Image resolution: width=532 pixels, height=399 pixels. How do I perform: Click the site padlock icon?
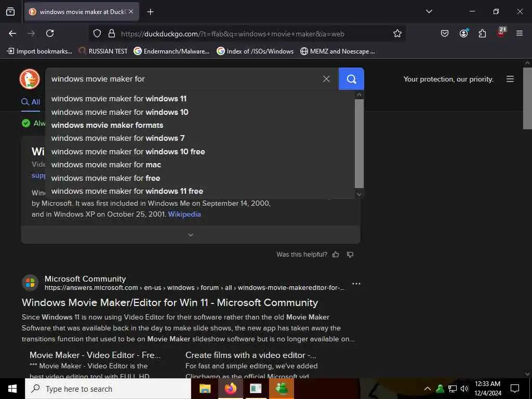(112, 34)
